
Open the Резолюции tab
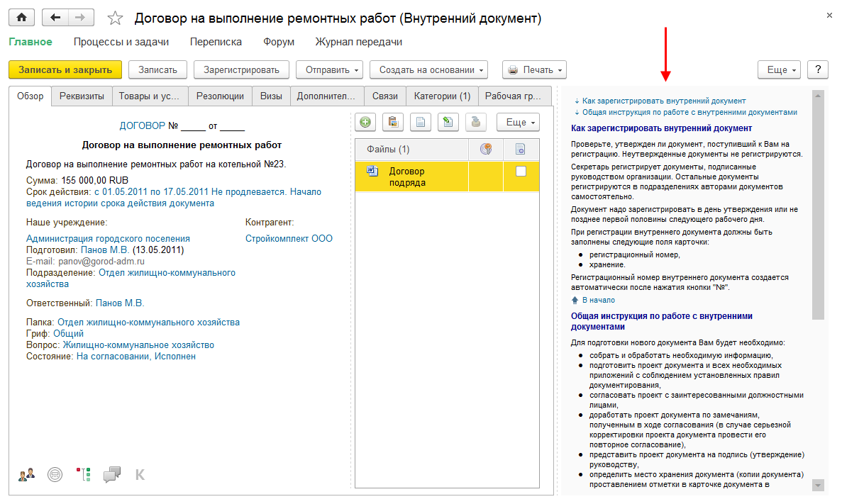click(220, 96)
